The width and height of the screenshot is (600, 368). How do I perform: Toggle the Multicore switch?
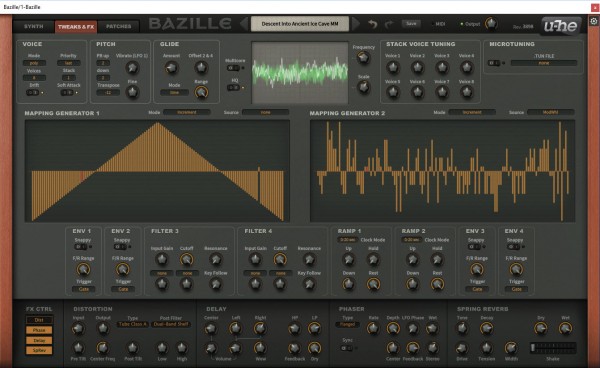point(233,68)
